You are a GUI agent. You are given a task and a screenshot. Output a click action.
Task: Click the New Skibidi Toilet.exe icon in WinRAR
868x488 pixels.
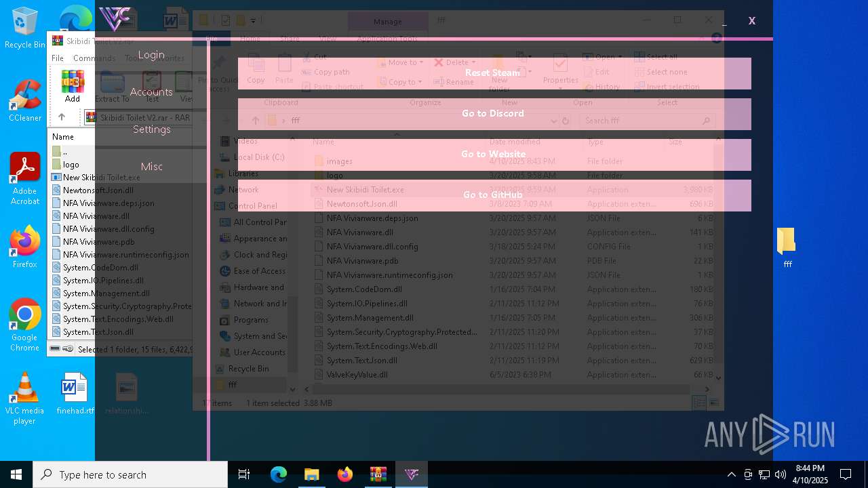(x=57, y=178)
